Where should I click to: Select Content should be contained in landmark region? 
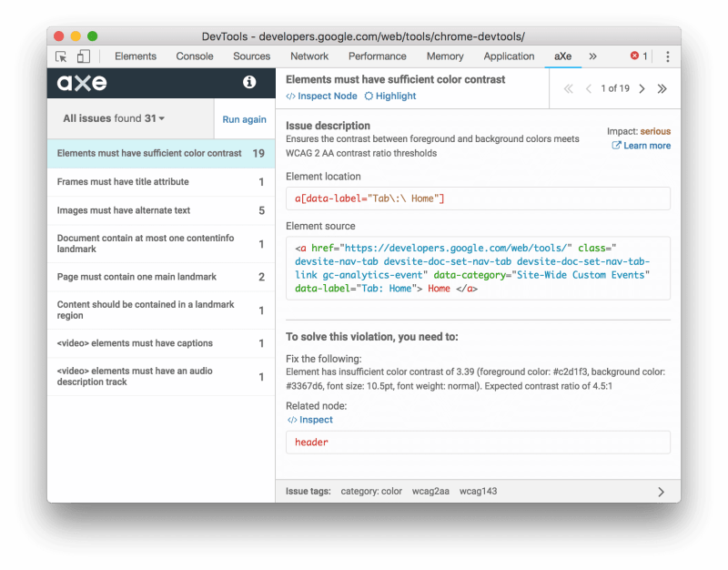tap(161, 310)
